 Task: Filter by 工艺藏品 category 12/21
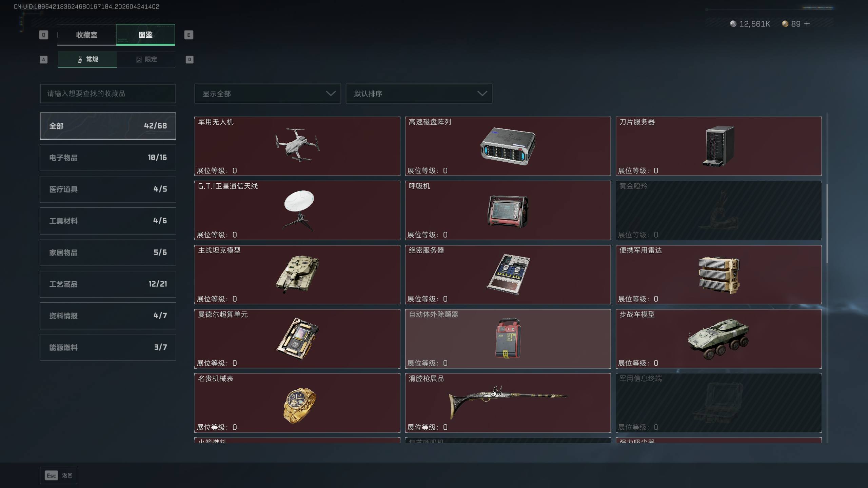(108, 284)
